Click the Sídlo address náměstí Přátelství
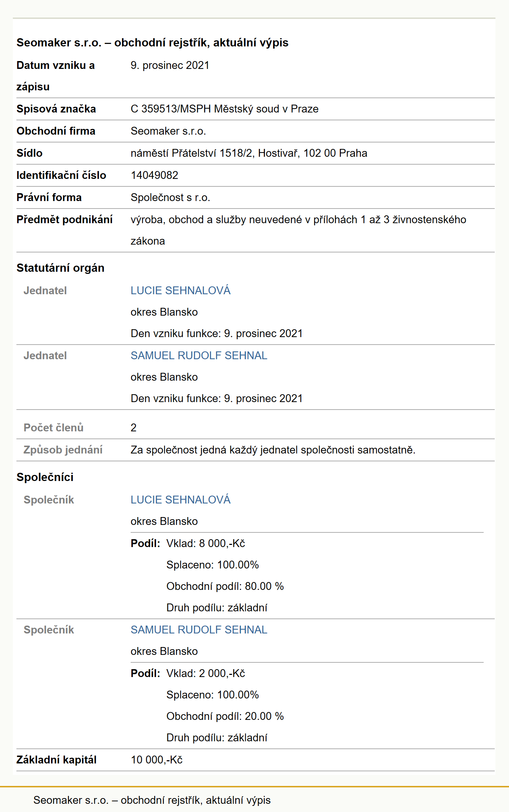 tap(249, 153)
